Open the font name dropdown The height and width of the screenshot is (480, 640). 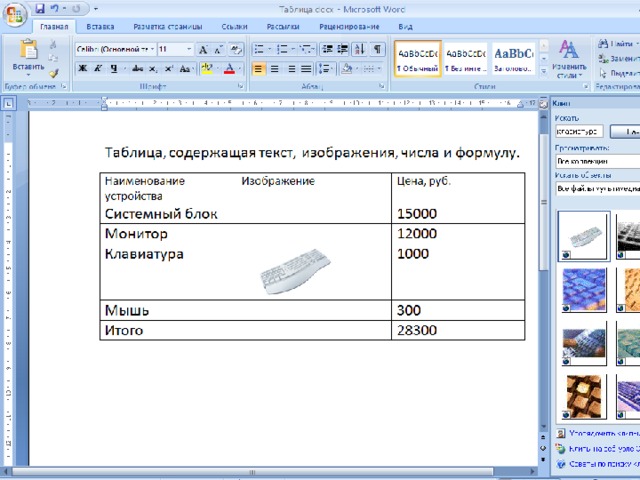[150, 49]
